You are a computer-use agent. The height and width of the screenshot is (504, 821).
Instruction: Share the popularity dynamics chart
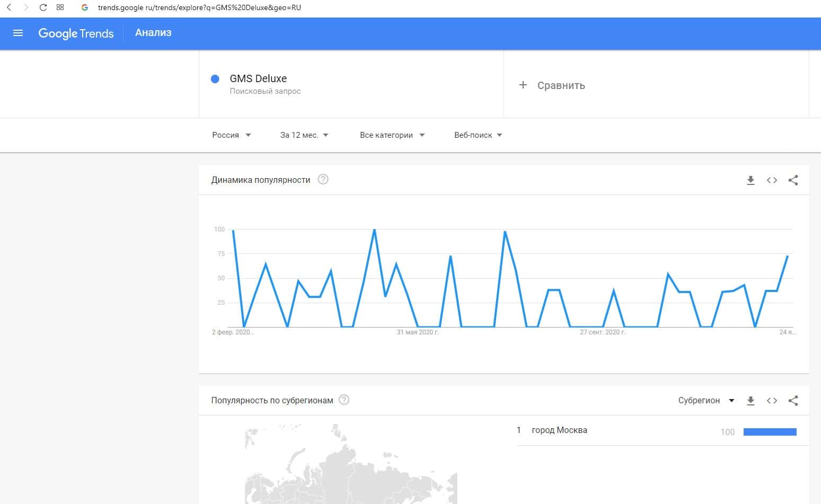pos(793,180)
